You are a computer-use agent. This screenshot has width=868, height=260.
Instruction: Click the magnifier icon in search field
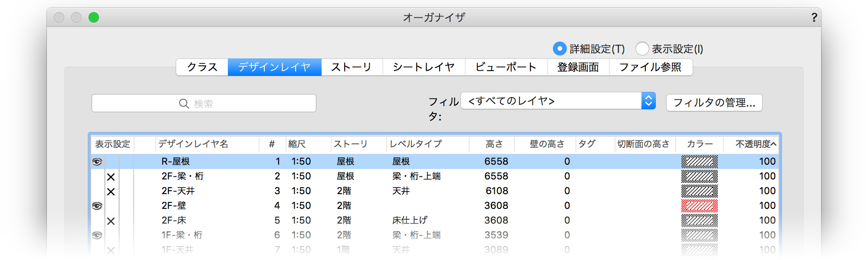pyautogui.click(x=184, y=104)
